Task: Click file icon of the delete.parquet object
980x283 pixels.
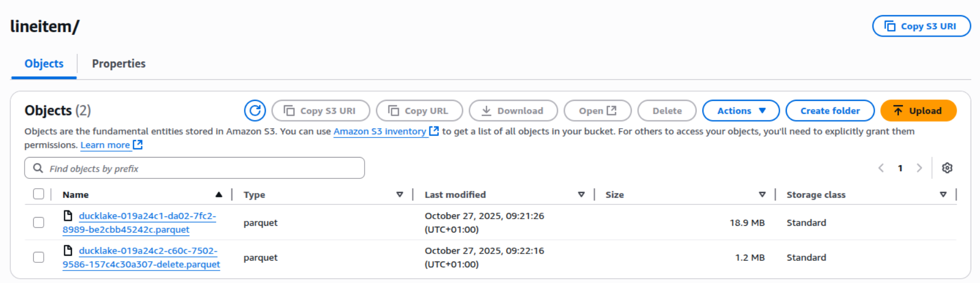Action: (68, 250)
